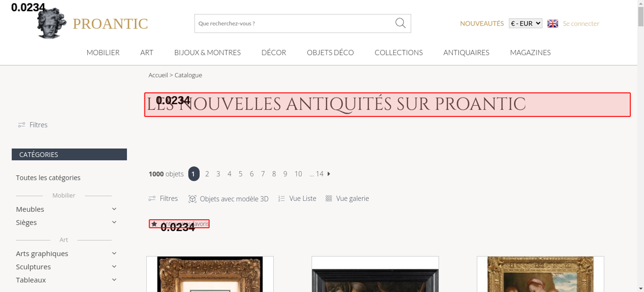Image resolution: width=644 pixels, height=292 pixels.
Task: Go to results page 5
Action: click(241, 174)
